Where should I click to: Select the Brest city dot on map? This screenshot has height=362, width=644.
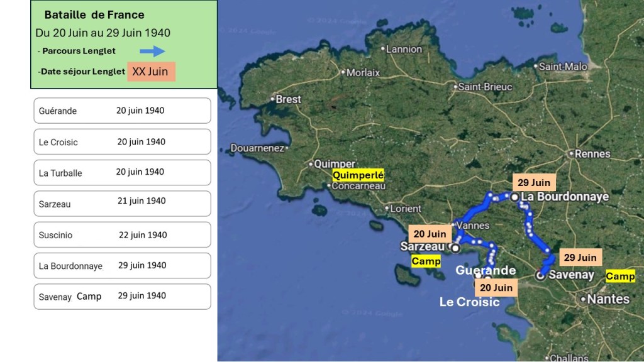coord(272,99)
